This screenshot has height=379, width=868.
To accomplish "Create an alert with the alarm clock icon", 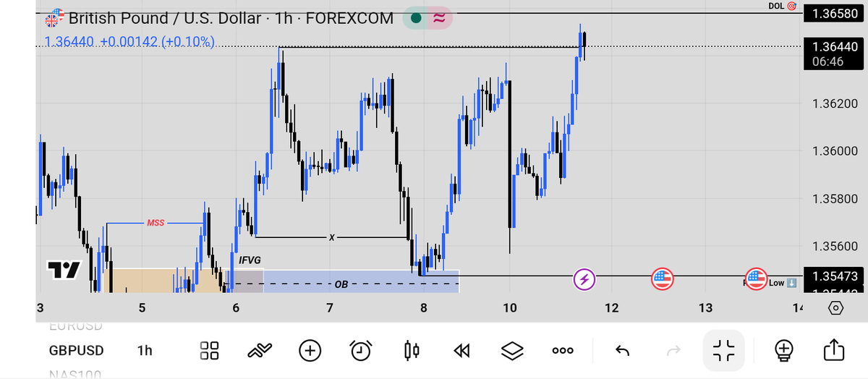I will [361, 351].
